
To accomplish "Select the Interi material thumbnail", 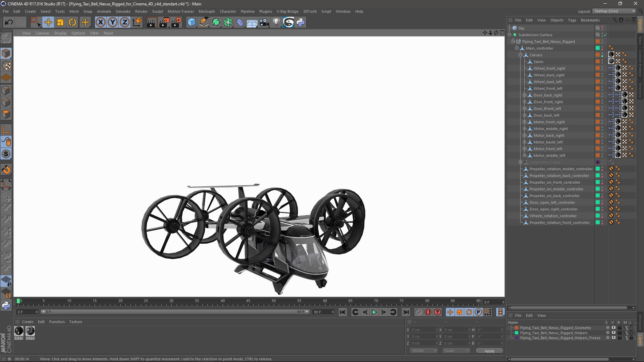I will point(30,333).
